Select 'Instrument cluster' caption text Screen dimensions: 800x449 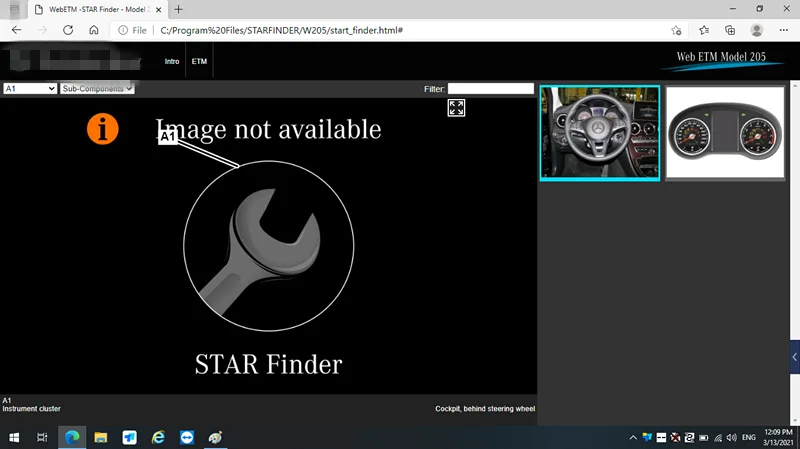coord(32,409)
